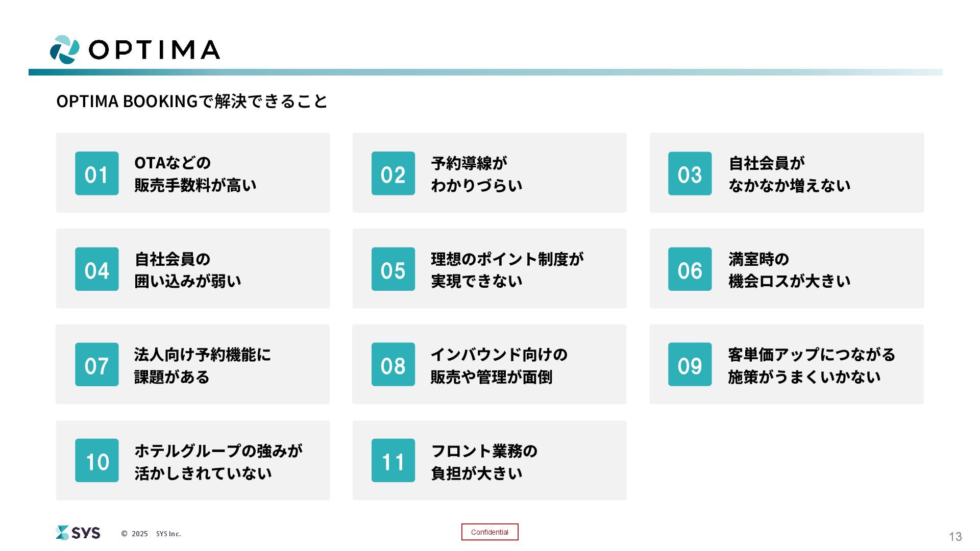The height and width of the screenshot is (551, 980).
Task: Select the 09 number badge
Action: (690, 364)
